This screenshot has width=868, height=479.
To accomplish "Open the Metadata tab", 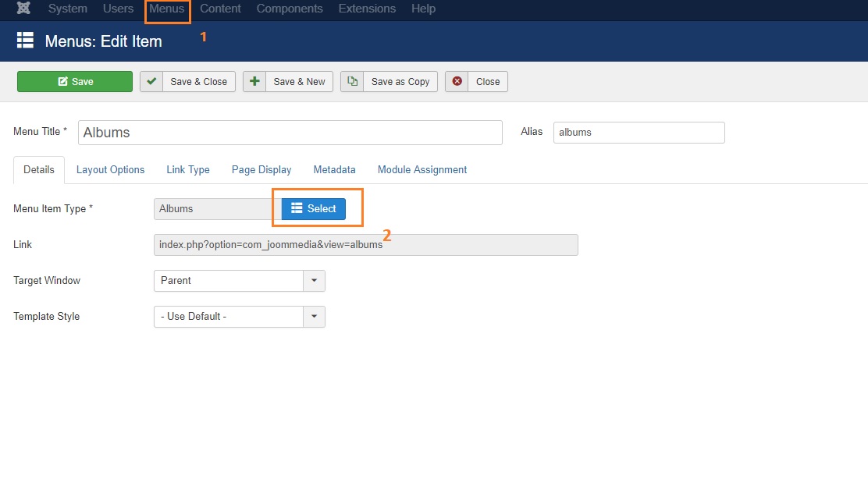I will (334, 169).
